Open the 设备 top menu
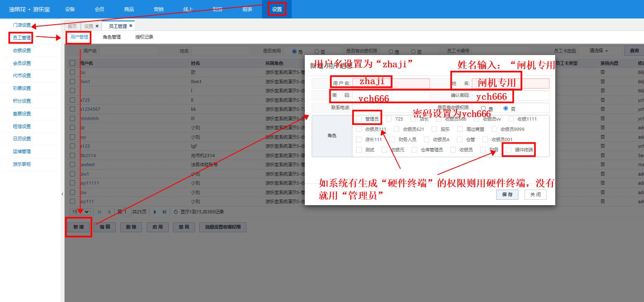This screenshot has height=302, width=644. 70,9
